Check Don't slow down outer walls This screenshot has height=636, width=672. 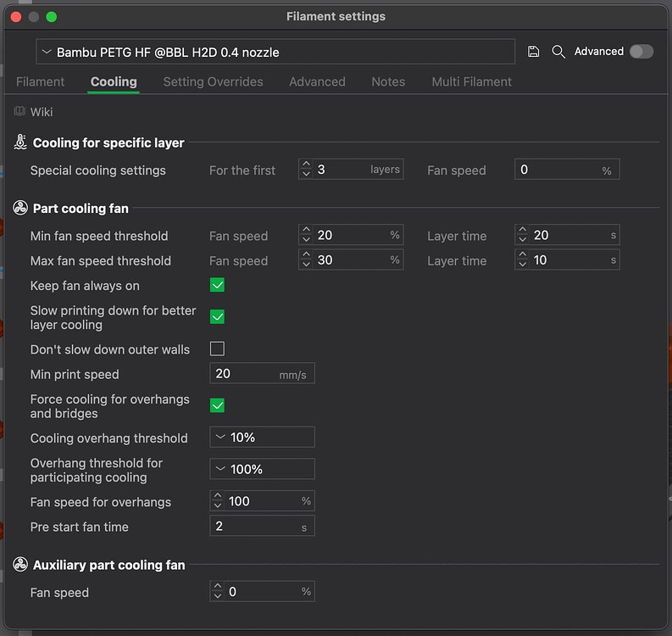[217, 349]
